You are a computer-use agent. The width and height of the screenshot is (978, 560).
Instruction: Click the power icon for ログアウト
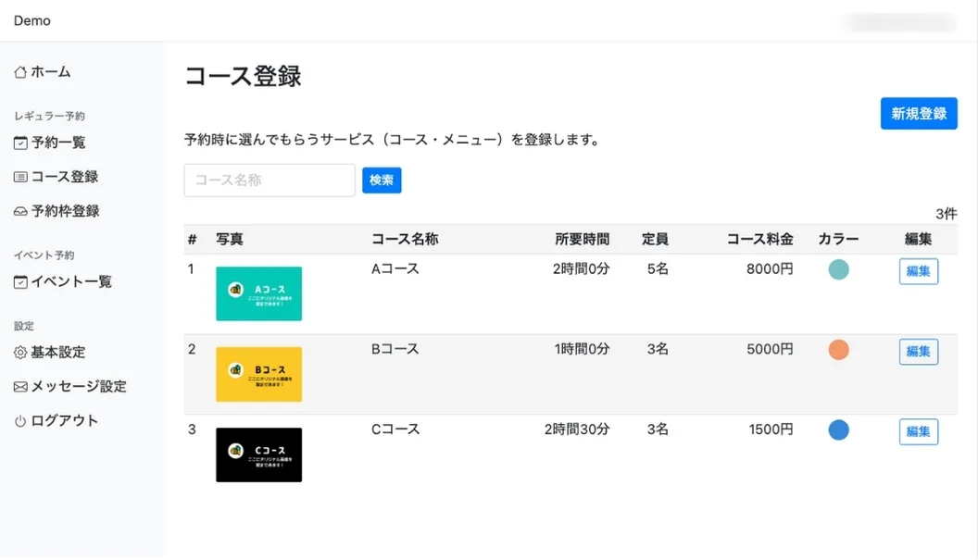click(x=20, y=421)
